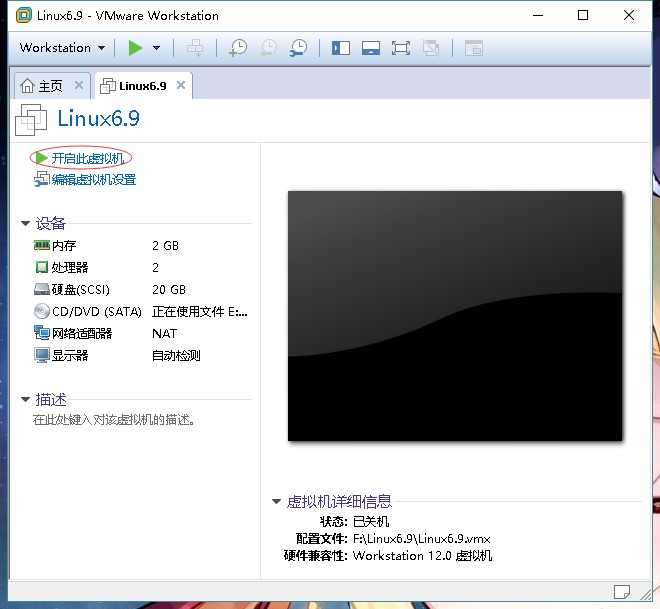Image resolution: width=660 pixels, height=609 pixels.
Task: Click the revert to snapshot icon
Action: 269,48
